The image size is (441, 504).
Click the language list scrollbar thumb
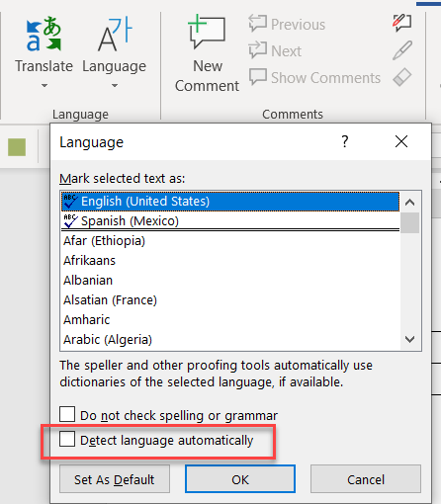click(410, 223)
